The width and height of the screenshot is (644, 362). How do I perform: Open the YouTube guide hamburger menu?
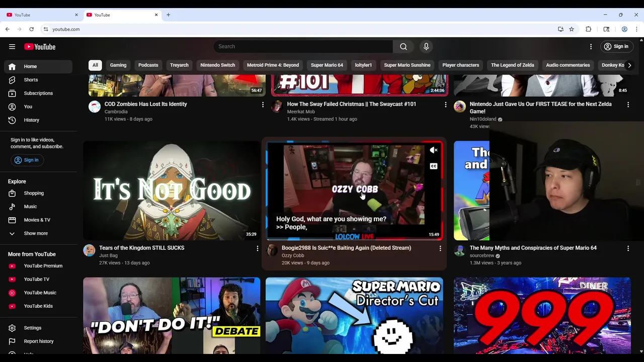12,47
